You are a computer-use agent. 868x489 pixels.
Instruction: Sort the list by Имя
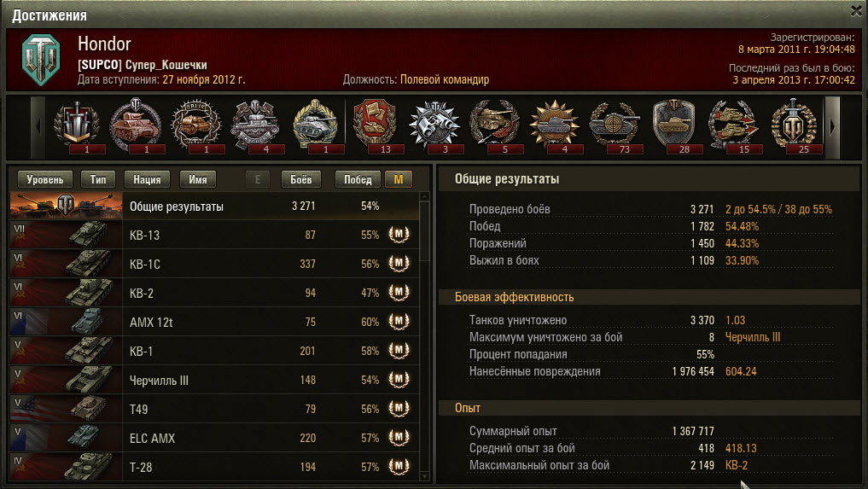[198, 179]
